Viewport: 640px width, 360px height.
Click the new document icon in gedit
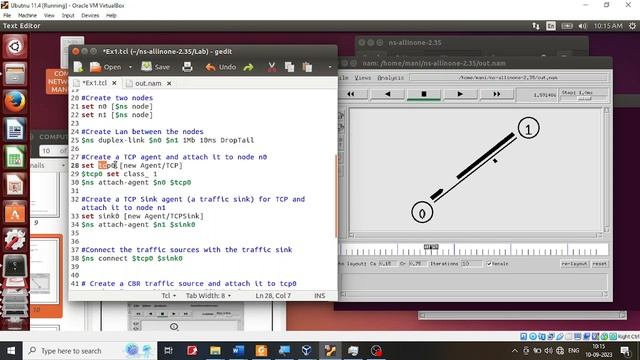[78, 67]
